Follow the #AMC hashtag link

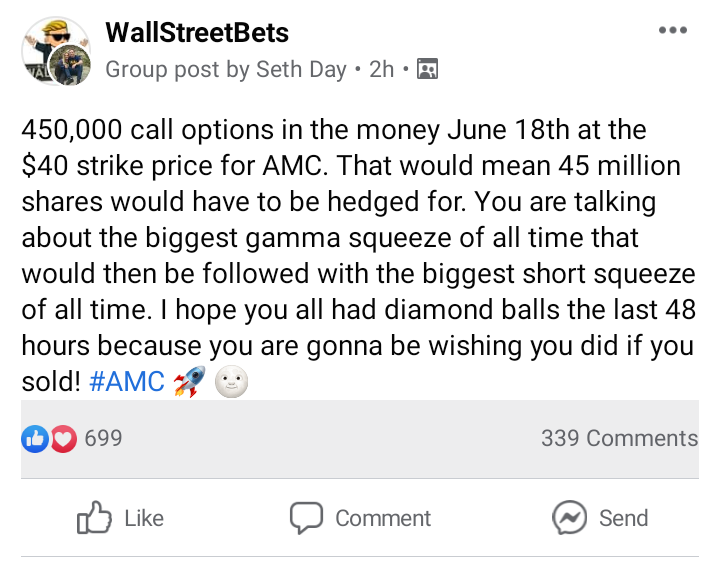tap(126, 383)
